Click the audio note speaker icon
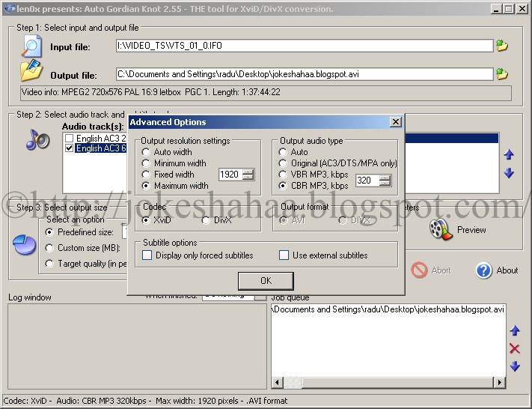This screenshot has height=409, width=532. pyautogui.click(x=37, y=139)
